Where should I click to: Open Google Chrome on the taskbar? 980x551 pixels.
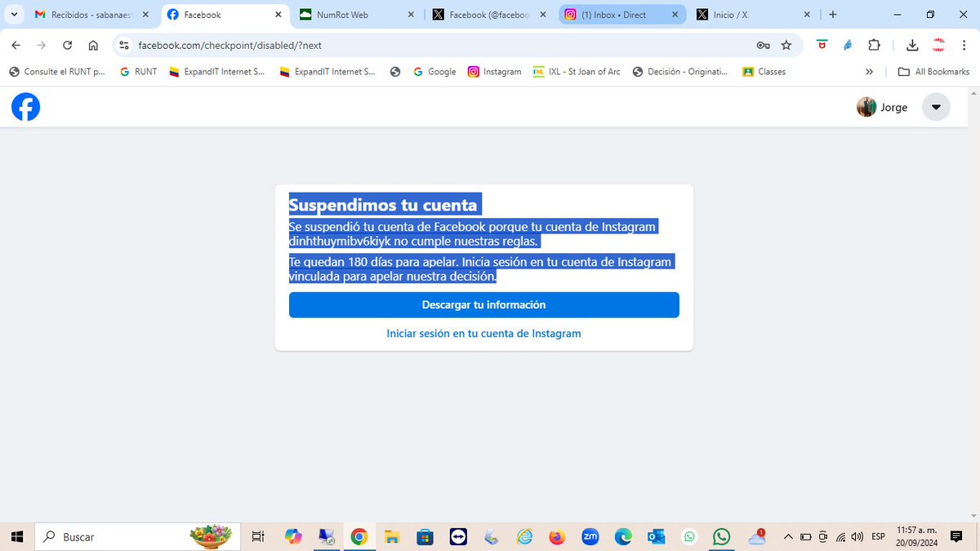[359, 536]
